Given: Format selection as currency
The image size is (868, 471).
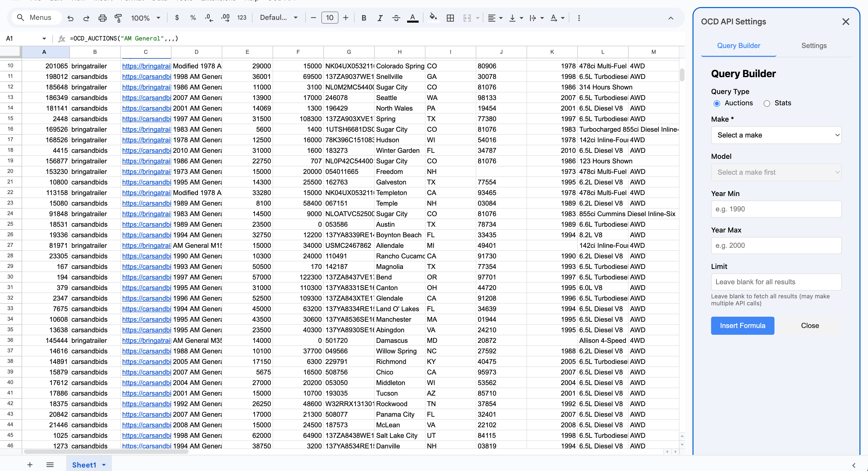Looking at the screenshot, I should [x=177, y=18].
